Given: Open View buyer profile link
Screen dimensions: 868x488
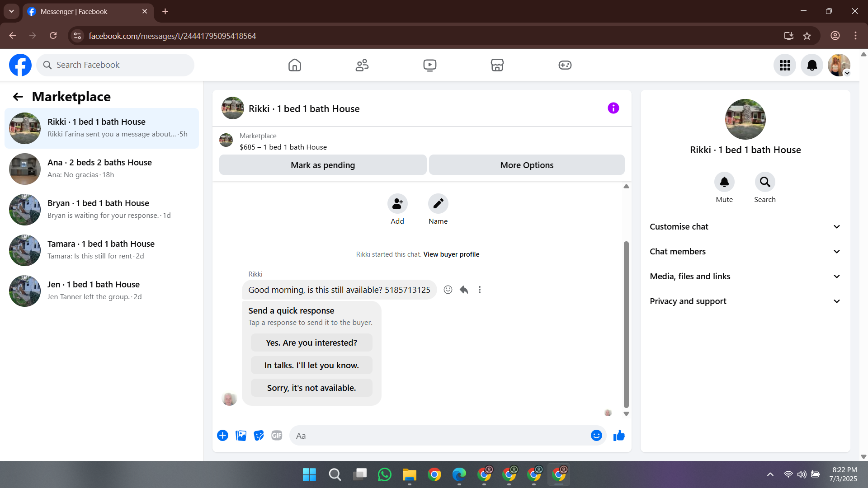Looking at the screenshot, I should (x=451, y=254).
